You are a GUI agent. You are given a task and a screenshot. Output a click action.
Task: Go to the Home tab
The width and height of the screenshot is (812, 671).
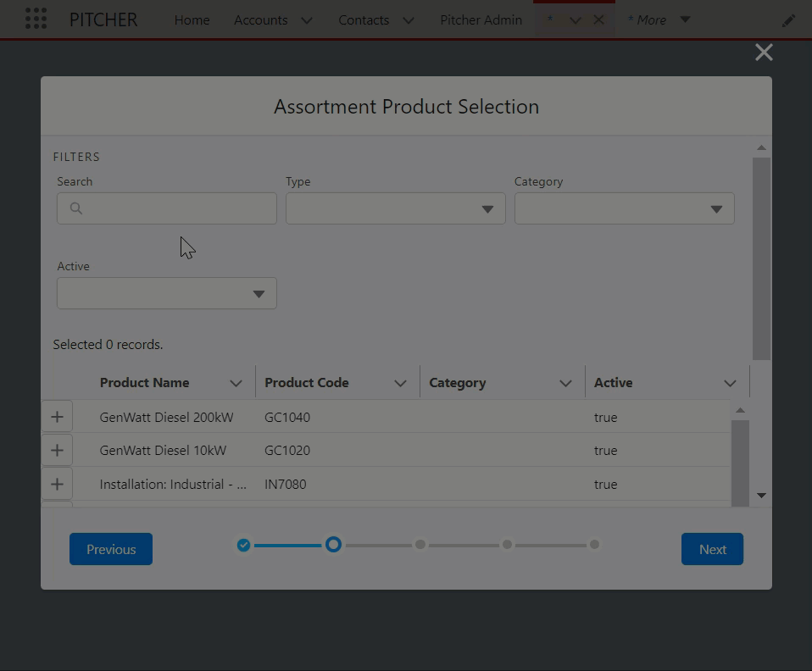pyautogui.click(x=192, y=19)
